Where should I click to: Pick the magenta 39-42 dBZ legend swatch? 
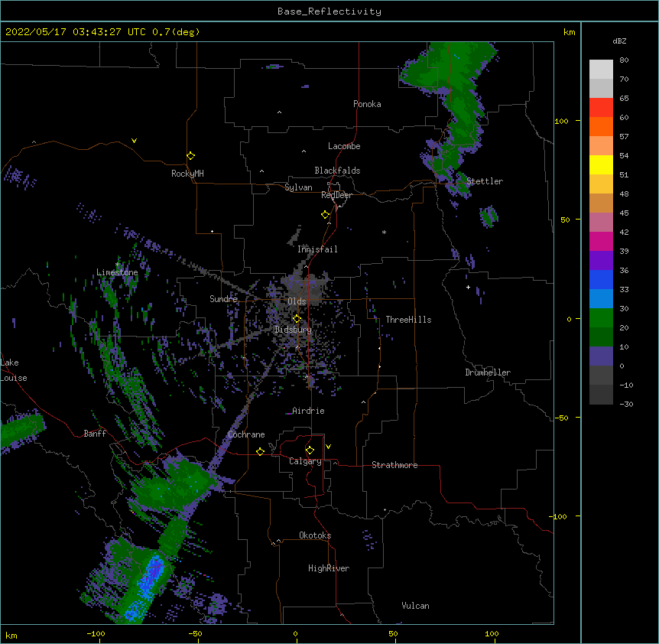pos(601,242)
